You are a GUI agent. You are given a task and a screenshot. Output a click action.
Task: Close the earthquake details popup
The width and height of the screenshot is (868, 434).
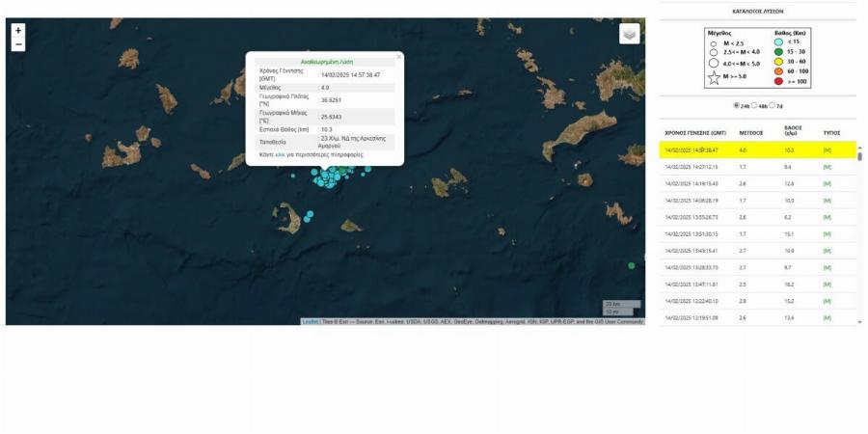[398, 57]
